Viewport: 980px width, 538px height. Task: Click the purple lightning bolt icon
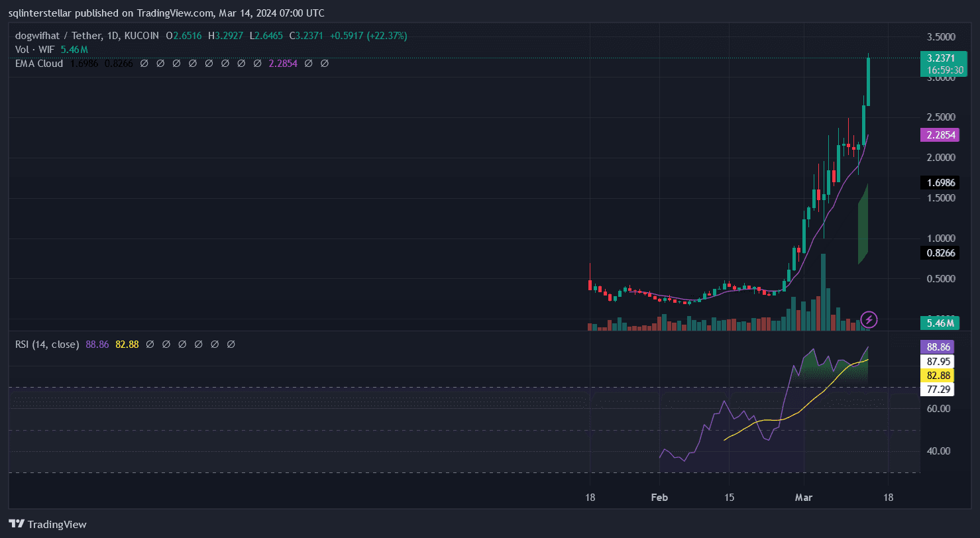[869, 320]
